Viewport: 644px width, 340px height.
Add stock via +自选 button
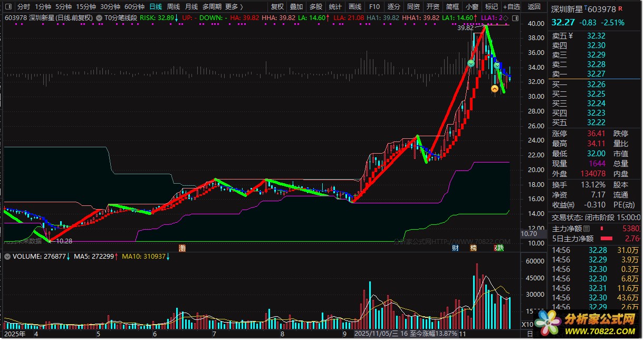[x=511, y=7]
